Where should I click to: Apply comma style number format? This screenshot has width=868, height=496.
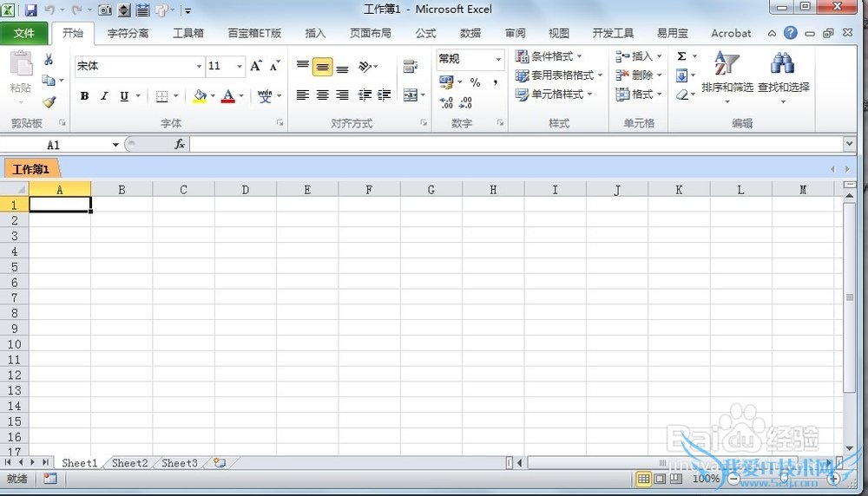(x=496, y=82)
